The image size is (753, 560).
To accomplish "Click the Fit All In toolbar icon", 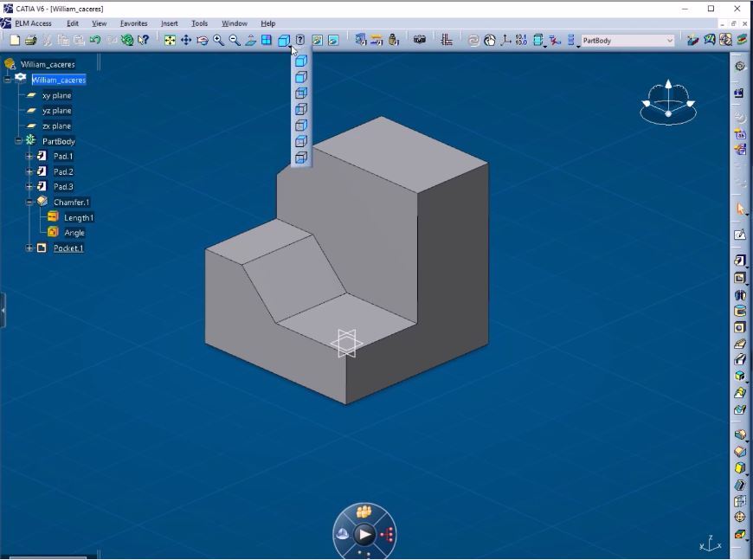I will 170,40.
